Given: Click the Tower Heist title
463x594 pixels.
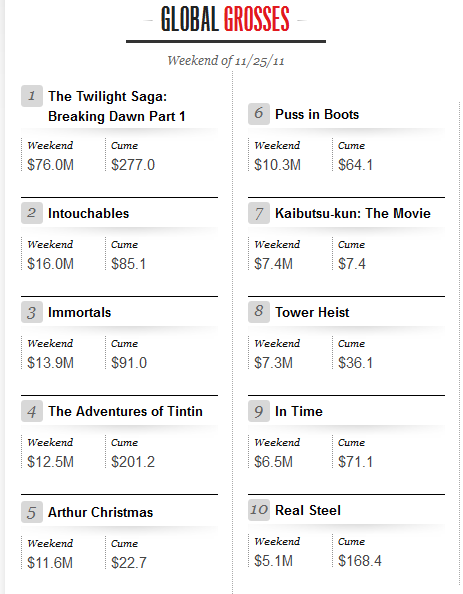Looking at the screenshot, I should click(x=312, y=313).
